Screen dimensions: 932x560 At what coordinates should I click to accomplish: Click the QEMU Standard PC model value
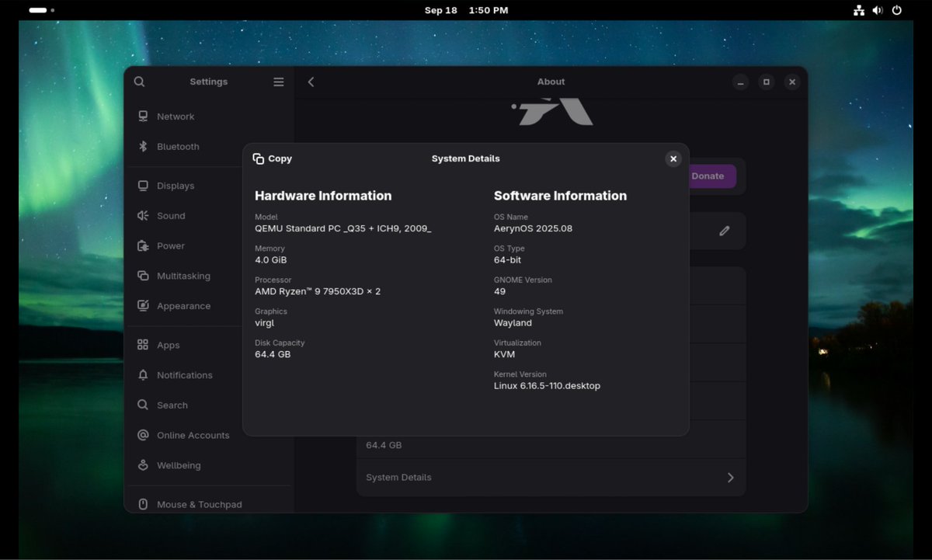[x=343, y=228]
